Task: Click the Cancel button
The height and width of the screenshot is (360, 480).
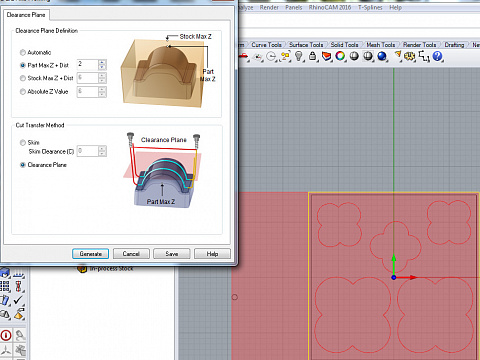Action: click(x=131, y=254)
